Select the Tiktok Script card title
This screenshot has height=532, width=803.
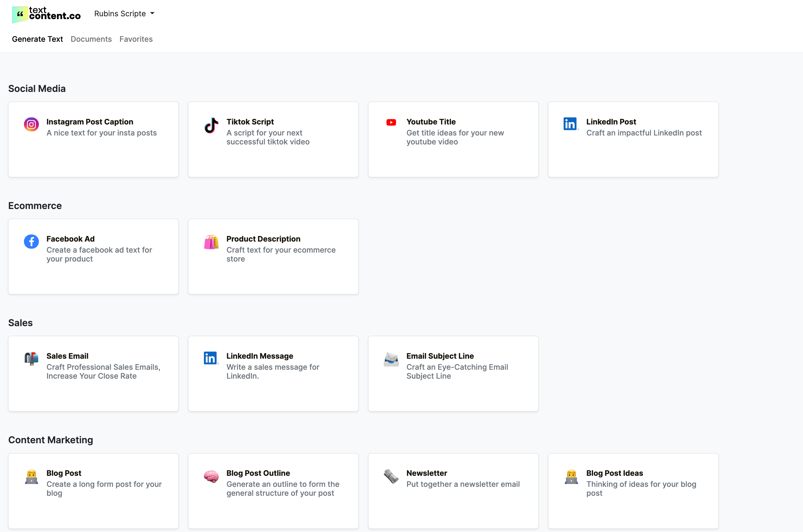250,122
